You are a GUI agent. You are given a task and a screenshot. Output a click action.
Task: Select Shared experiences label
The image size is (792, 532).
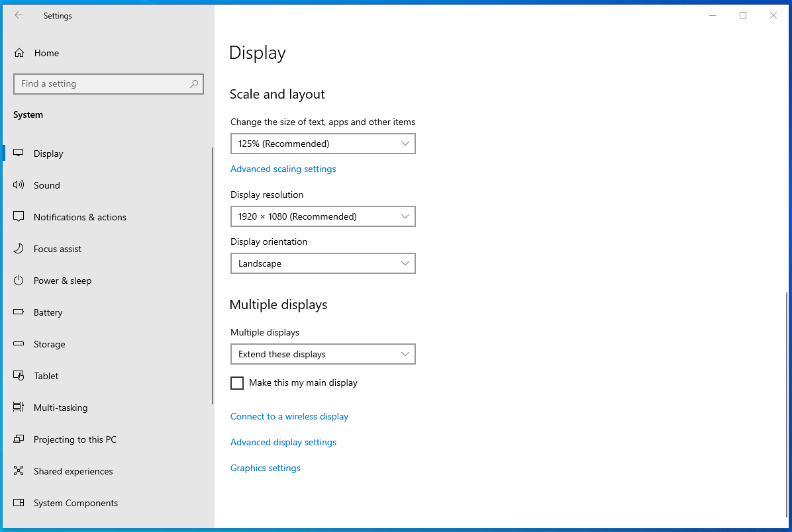coord(74,471)
